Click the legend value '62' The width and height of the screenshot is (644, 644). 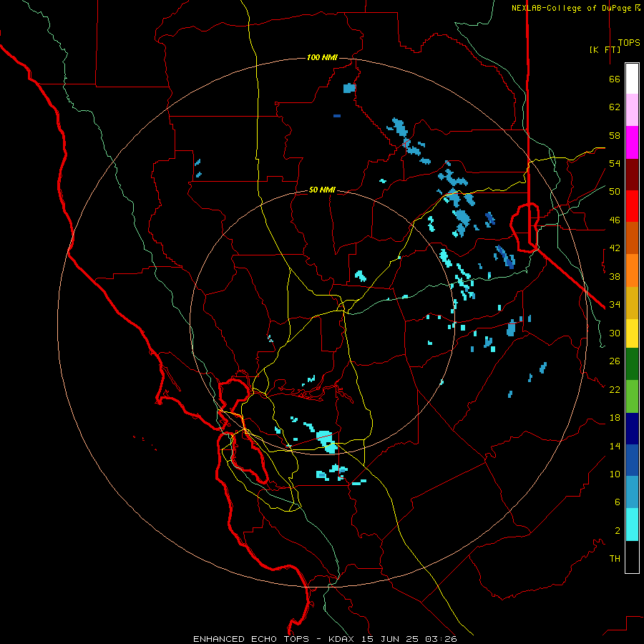point(615,107)
